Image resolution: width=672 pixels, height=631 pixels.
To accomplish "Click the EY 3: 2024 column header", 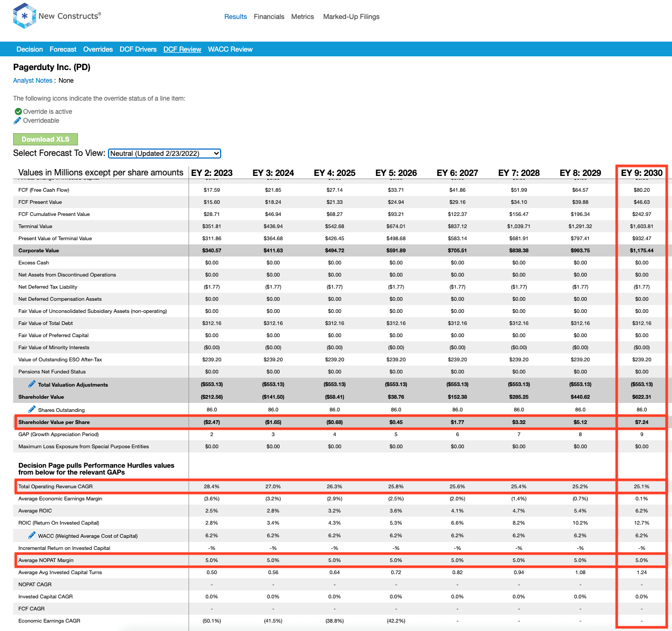I will [273, 173].
